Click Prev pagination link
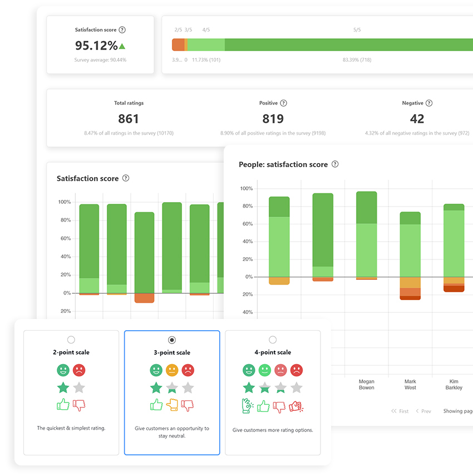This screenshot has height=476, width=473. click(x=423, y=411)
